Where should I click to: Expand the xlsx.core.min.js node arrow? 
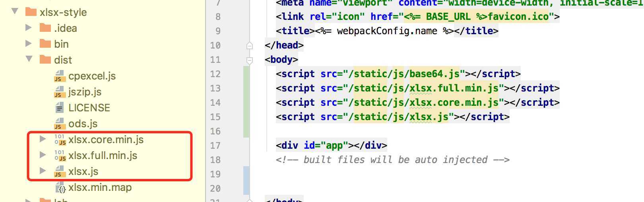click(43, 139)
